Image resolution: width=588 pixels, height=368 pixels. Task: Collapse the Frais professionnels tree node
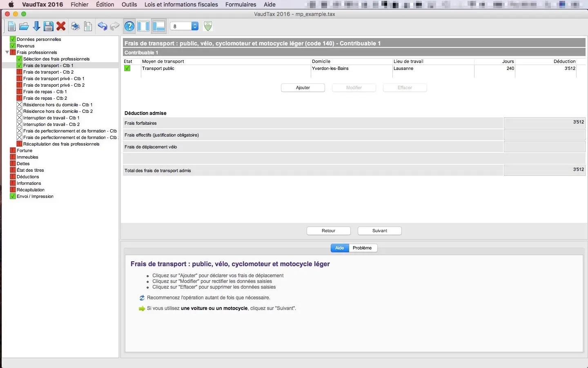coord(7,52)
